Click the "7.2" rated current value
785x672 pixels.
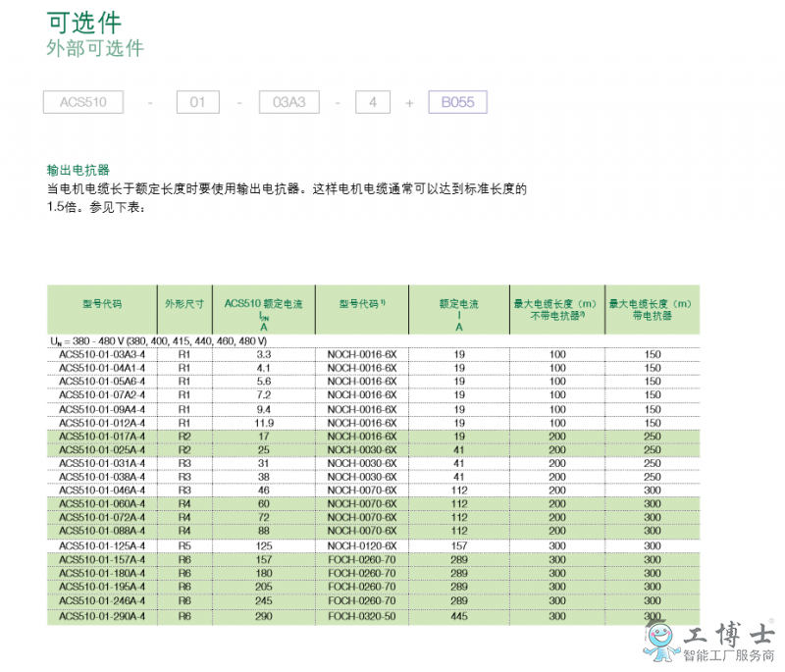tap(264, 394)
